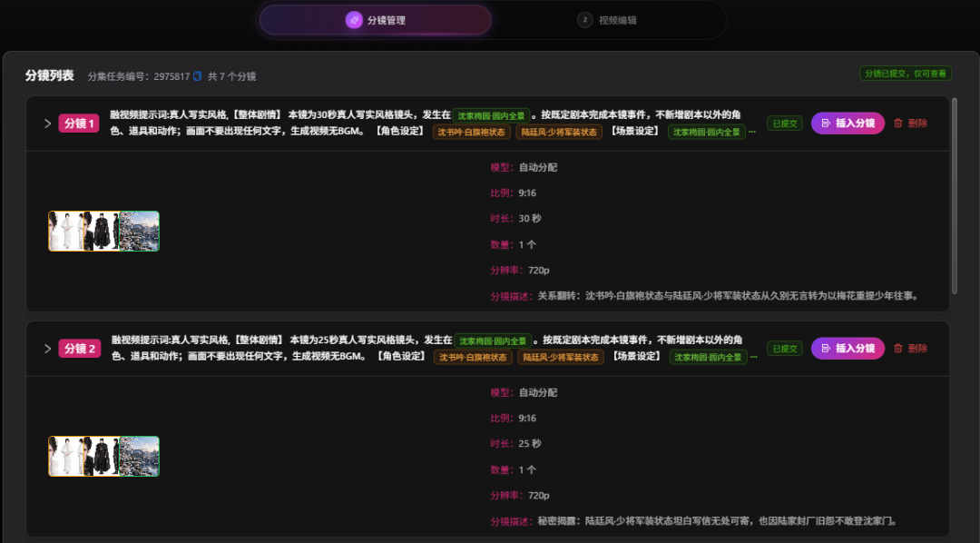Expand 分镜 1 chevron
980x543 pixels.
click(47, 123)
